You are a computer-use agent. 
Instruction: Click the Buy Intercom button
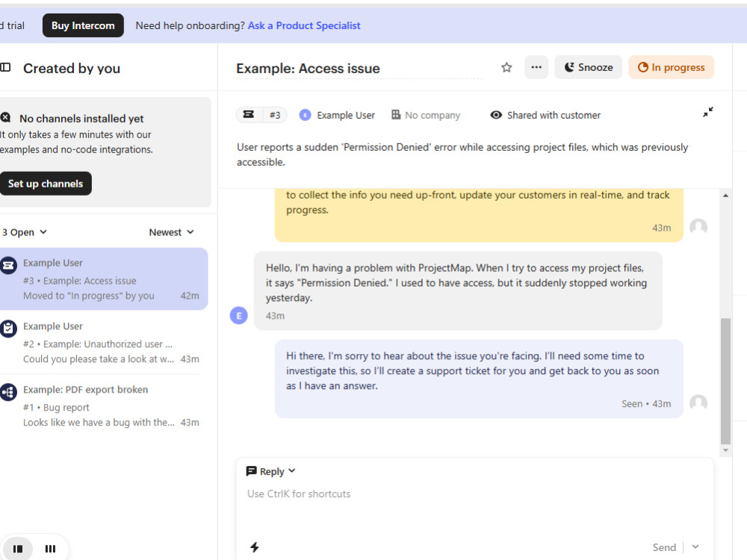point(83,25)
